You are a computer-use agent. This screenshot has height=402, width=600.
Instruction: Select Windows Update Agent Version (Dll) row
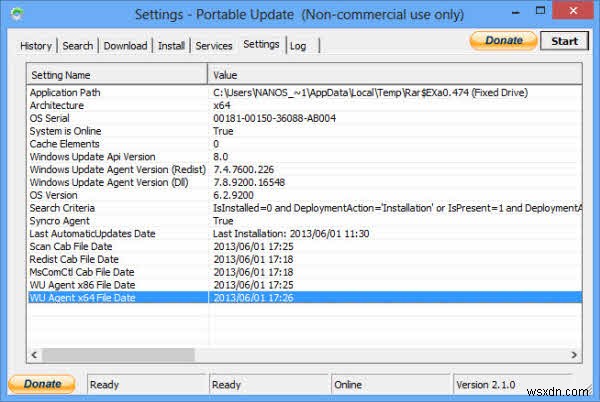coord(305,182)
